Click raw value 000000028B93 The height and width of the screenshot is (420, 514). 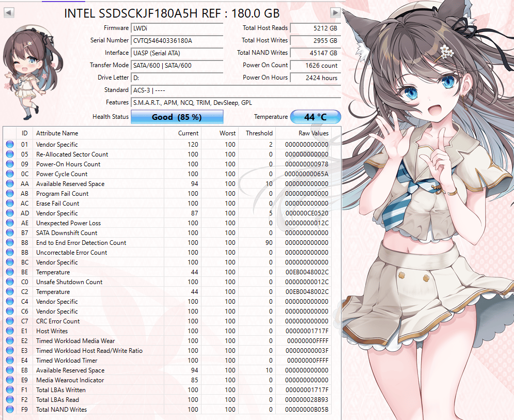coord(307,400)
